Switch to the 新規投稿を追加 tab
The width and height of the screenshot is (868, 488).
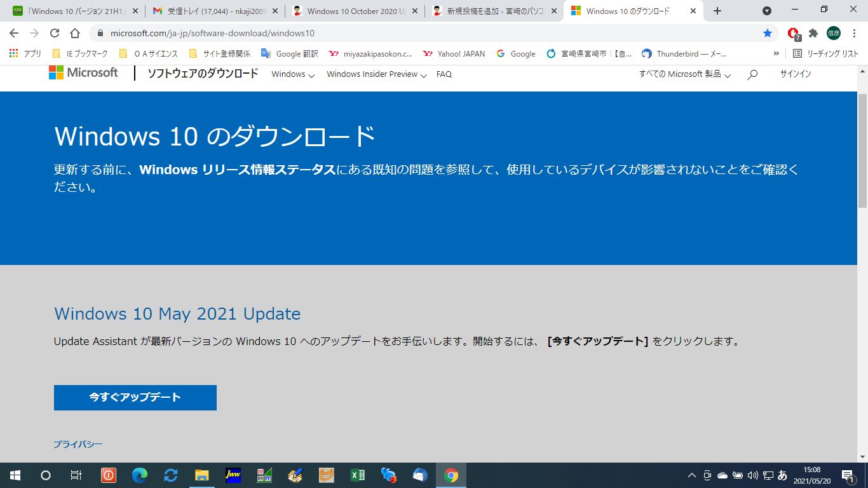click(x=494, y=11)
